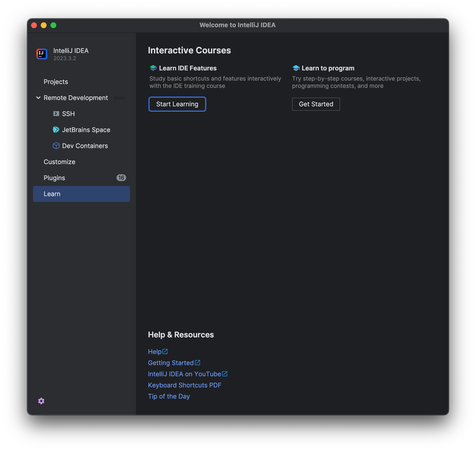Open the Keyboard Shortcuts PDF link

tap(184, 385)
